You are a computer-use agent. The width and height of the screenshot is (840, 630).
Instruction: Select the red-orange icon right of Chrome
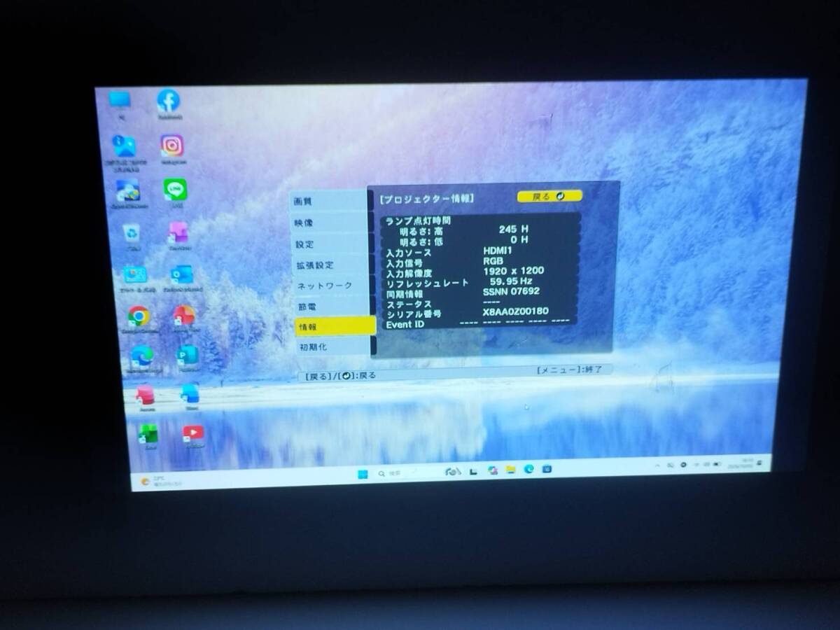coord(184,315)
